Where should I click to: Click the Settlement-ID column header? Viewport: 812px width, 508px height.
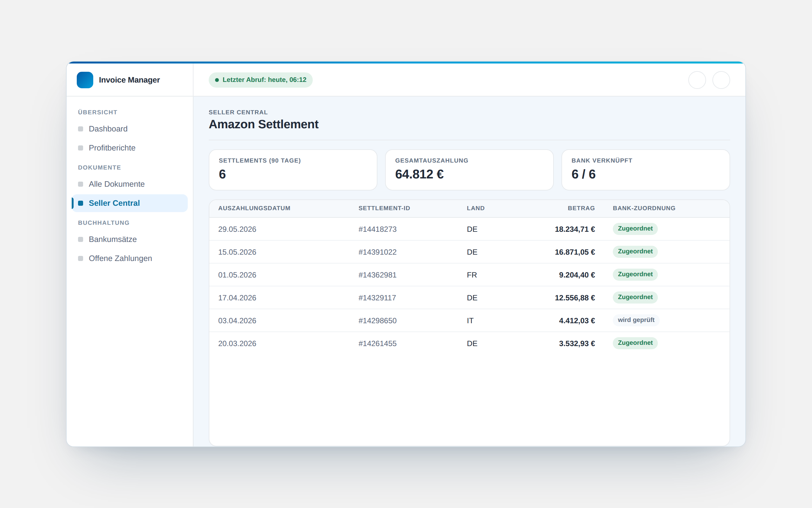click(384, 208)
